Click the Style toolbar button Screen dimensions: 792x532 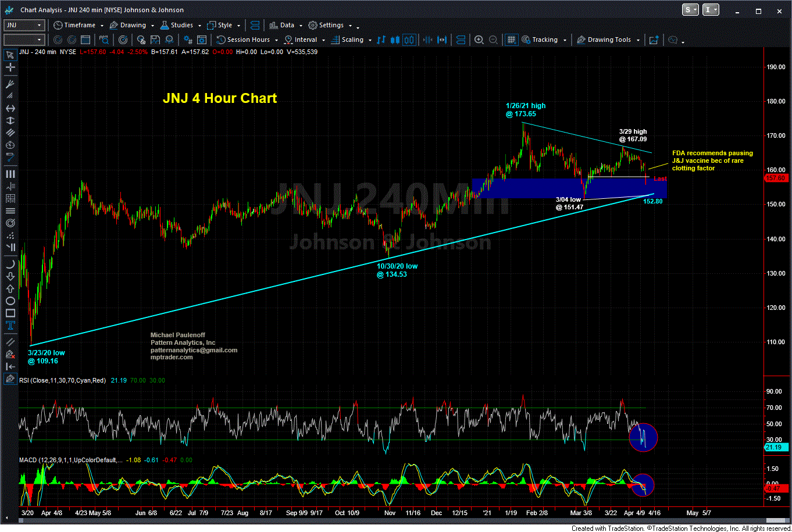[220, 25]
